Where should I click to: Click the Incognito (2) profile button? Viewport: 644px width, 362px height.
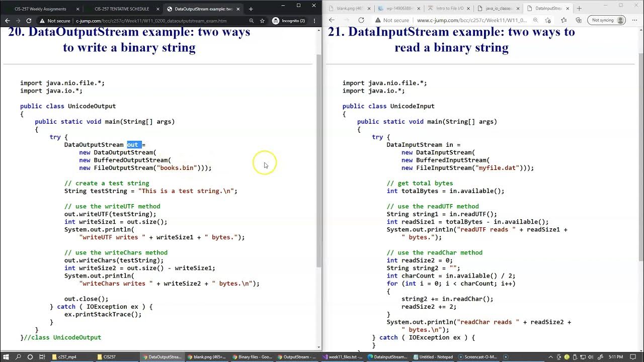[x=289, y=21]
